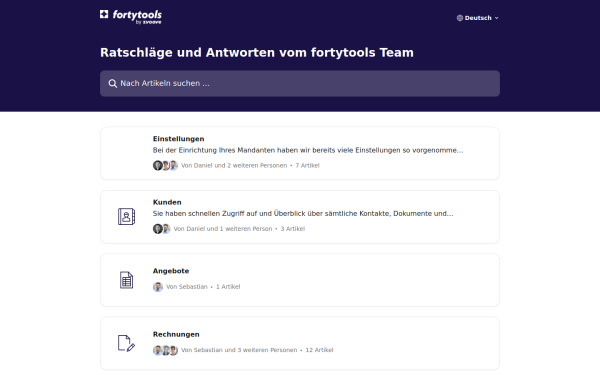This screenshot has height=375, width=600.
Task: Open the Rechnungen collection
Action: coord(300,343)
